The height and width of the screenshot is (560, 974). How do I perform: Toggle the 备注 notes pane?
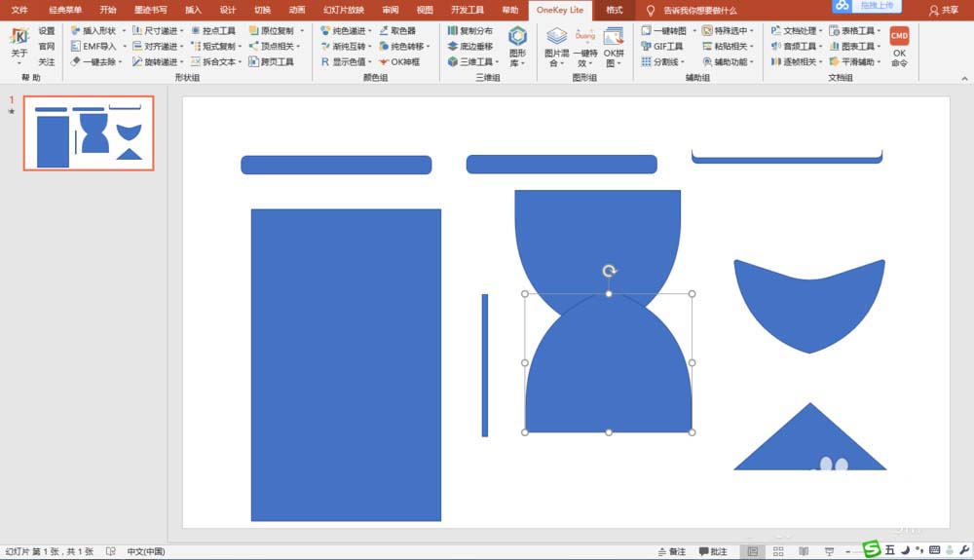point(671,551)
